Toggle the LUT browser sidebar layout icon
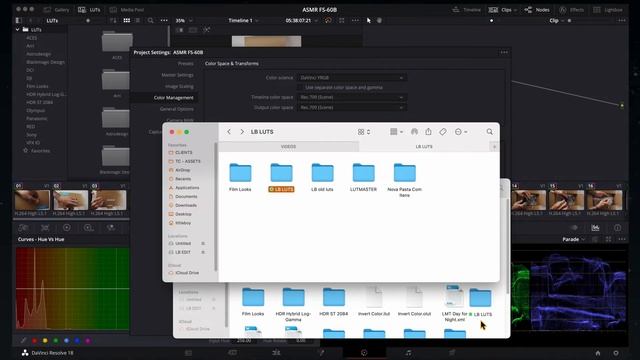The width and height of the screenshot is (640, 360). click(x=18, y=20)
